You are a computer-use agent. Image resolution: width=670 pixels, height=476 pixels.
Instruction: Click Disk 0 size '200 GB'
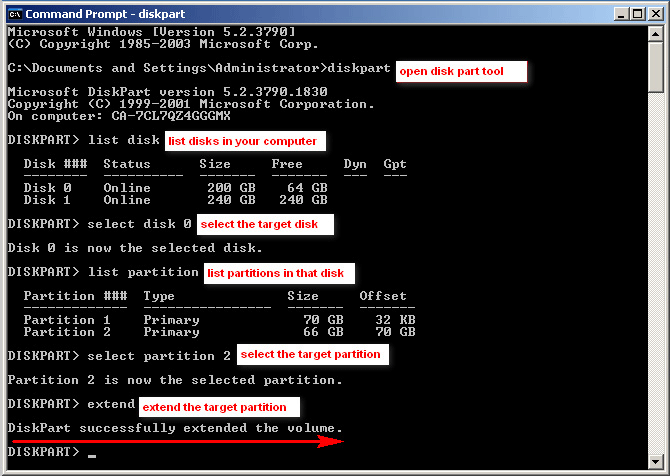[x=231, y=188]
